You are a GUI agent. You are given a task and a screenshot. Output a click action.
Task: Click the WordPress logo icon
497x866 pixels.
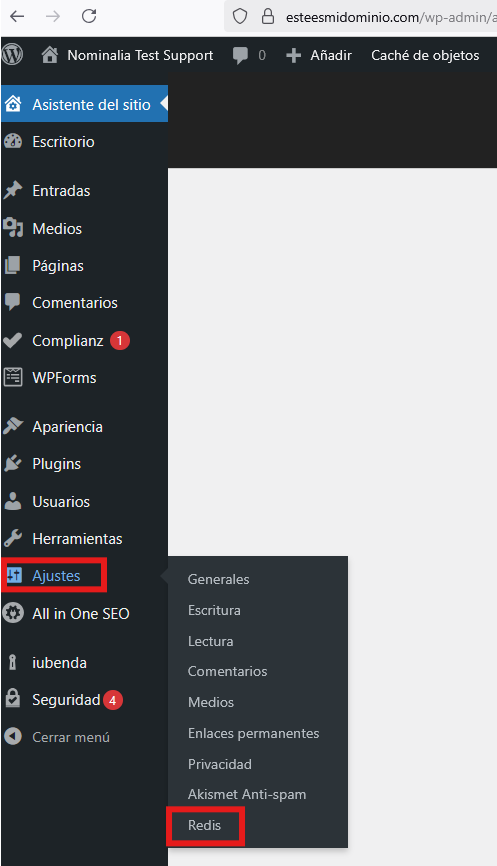tap(12, 55)
